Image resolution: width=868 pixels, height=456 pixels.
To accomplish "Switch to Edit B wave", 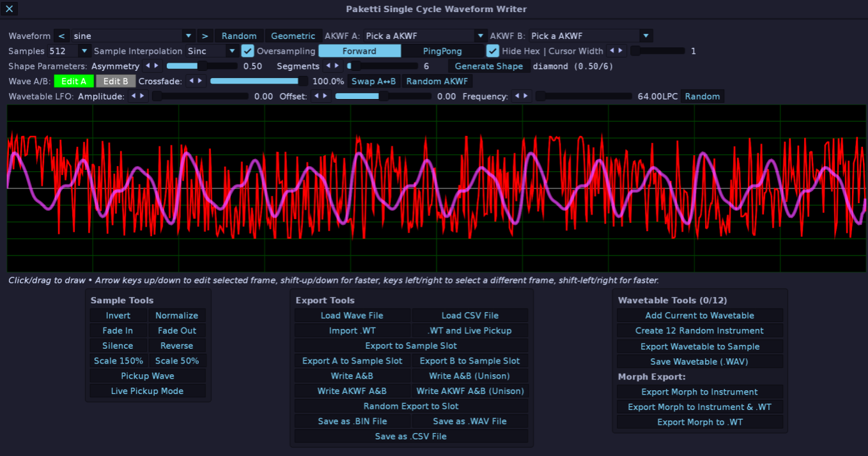I will [x=116, y=81].
